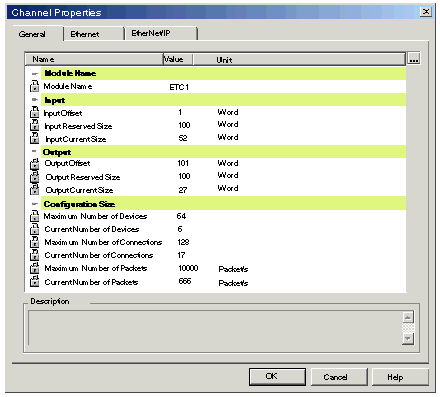Collapse the Module Name group
Image resolution: width=440 pixels, height=397 pixels.
click(34, 74)
